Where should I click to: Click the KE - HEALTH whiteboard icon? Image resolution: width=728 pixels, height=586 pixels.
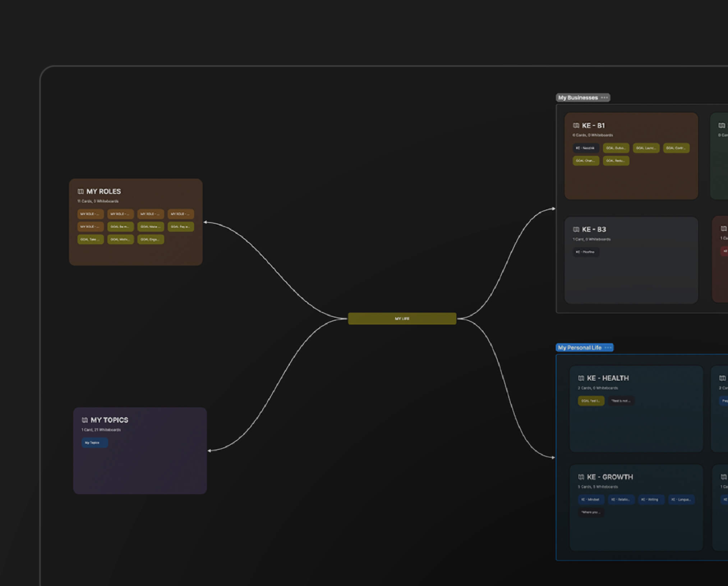(581, 378)
